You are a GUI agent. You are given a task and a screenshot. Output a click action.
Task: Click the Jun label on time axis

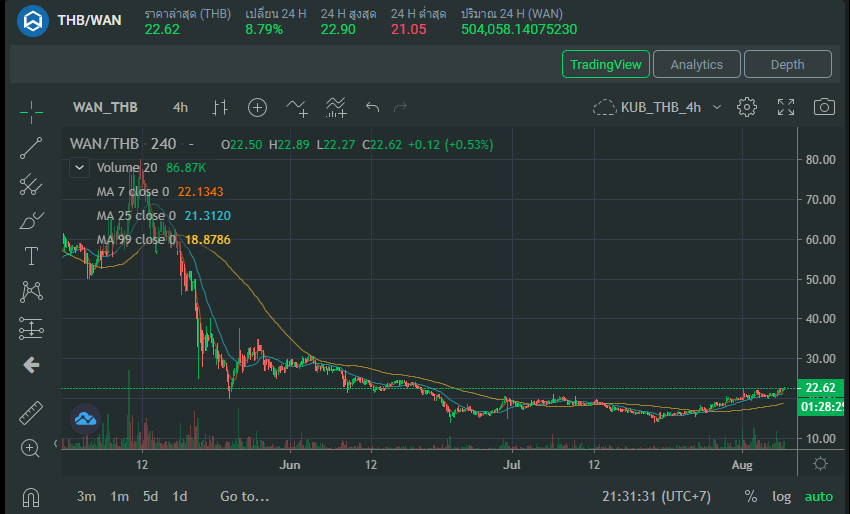pos(290,465)
